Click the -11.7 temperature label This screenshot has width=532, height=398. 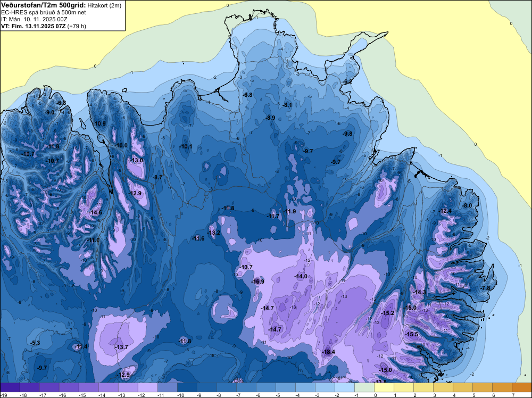pos(273,216)
